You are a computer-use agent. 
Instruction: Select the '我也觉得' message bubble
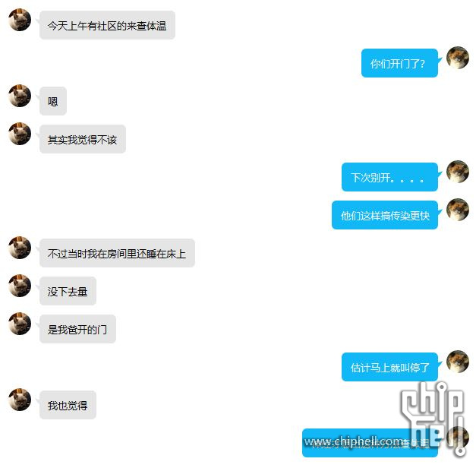(x=68, y=405)
